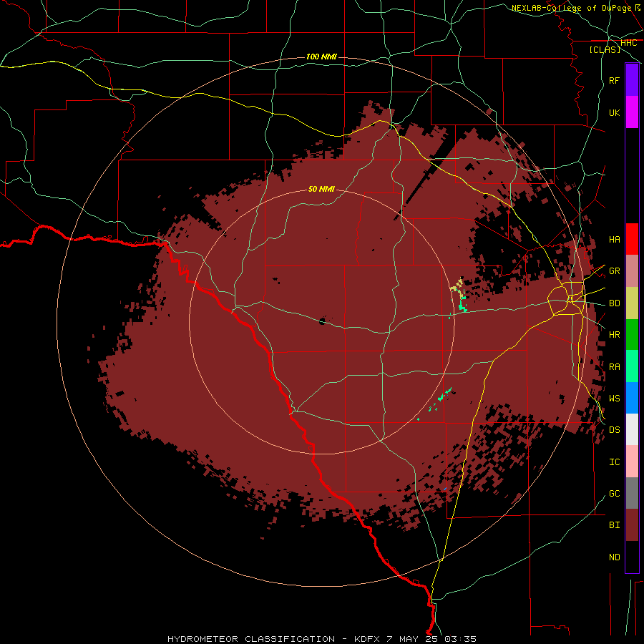Screen dimensions: 644x644
Task: Click the BI legend label
Action: click(614, 525)
